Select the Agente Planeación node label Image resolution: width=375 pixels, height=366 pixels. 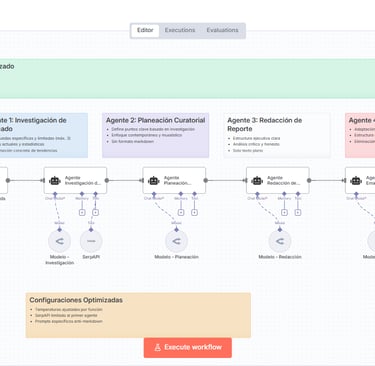click(178, 180)
